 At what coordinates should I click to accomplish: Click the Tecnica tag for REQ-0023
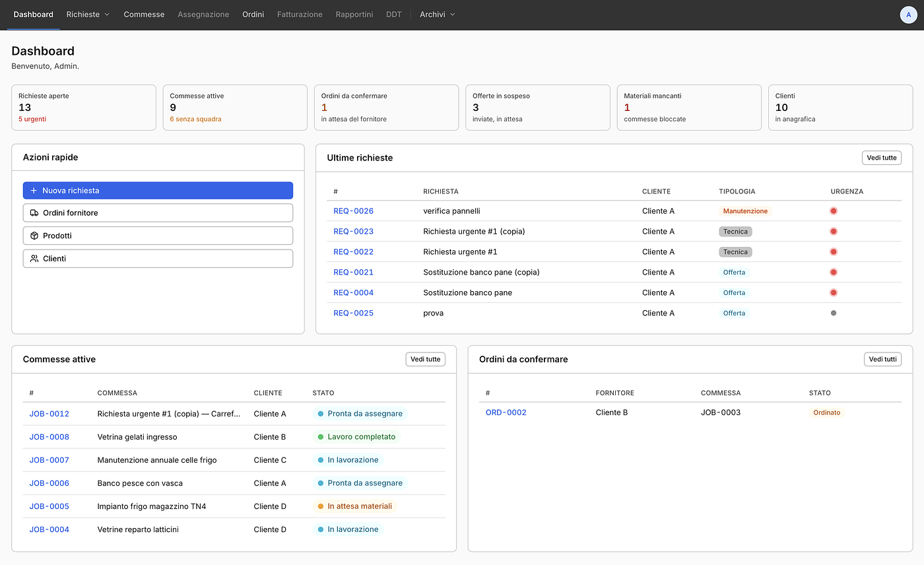tap(735, 232)
